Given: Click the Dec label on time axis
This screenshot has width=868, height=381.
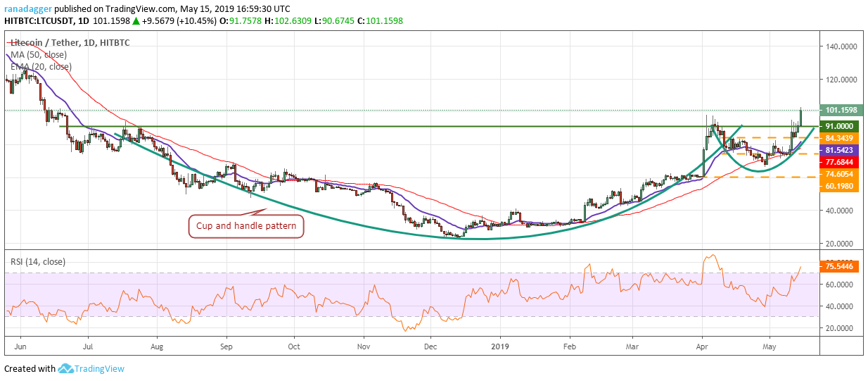Looking at the screenshot, I should (431, 347).
